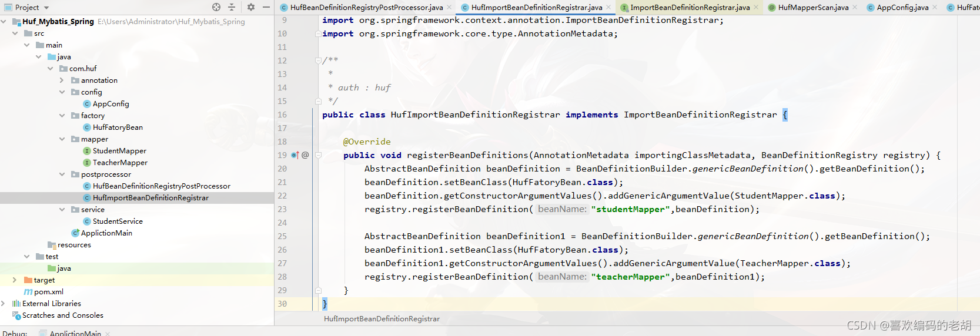
Task: Click the StudentMapper interface icon
Action: [x=87, y=151]
